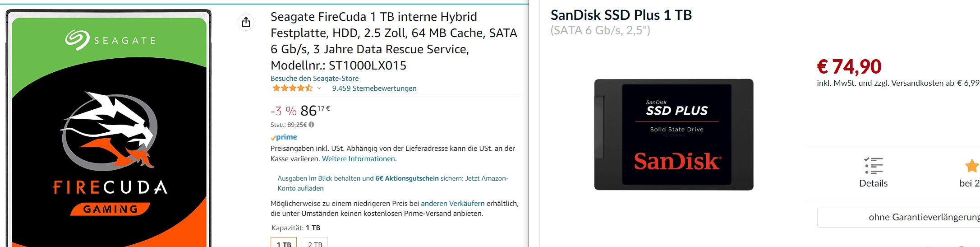Open the Details list icon

873,166
